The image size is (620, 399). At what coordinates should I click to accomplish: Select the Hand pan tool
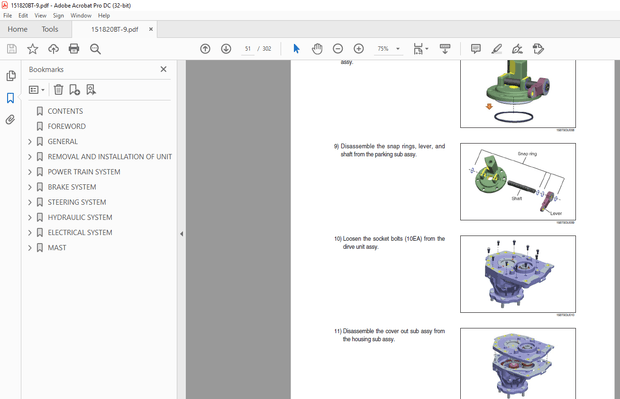[317, 49]
